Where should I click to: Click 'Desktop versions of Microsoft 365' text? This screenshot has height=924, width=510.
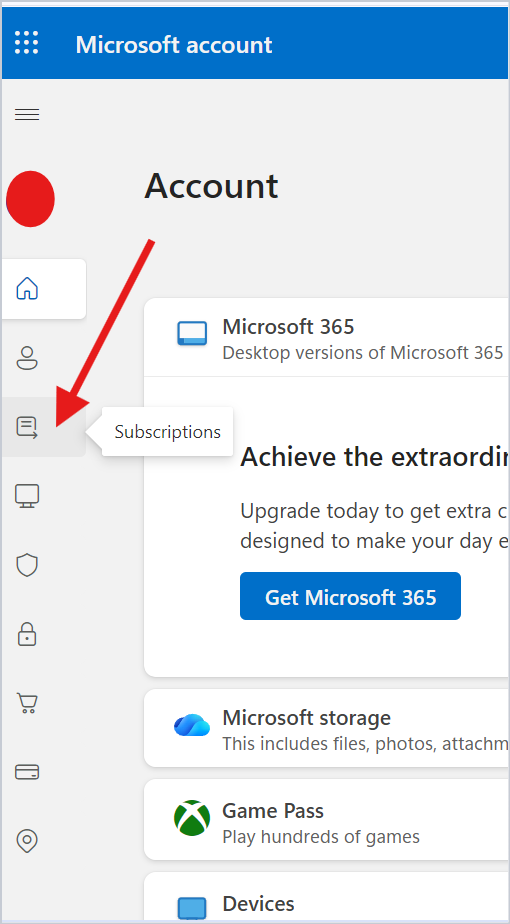(x=363, y=352)
